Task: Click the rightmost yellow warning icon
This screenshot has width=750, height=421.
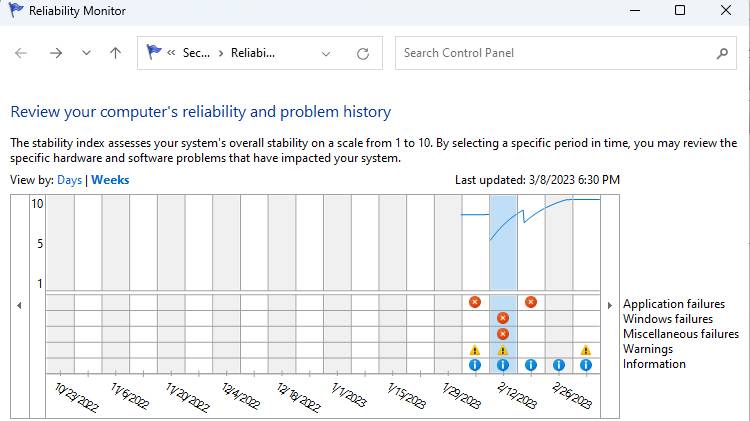Action: 586,350
